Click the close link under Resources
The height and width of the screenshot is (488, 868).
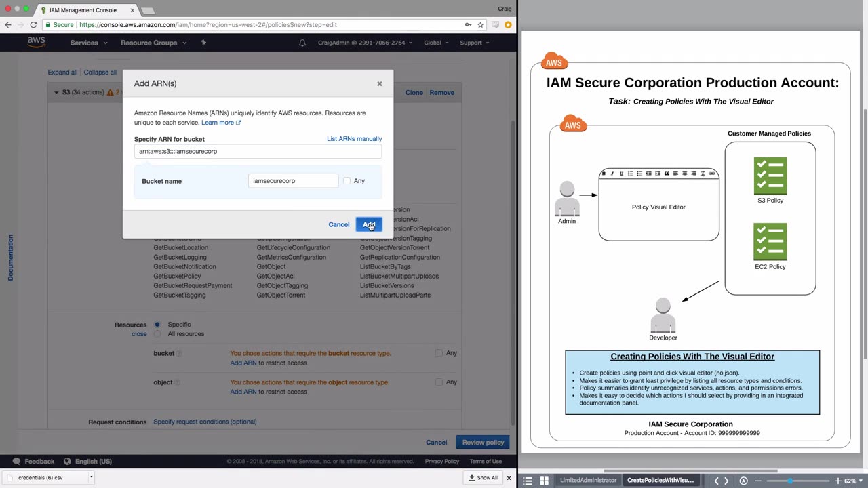pyautogui.click(x=139, y=334)
